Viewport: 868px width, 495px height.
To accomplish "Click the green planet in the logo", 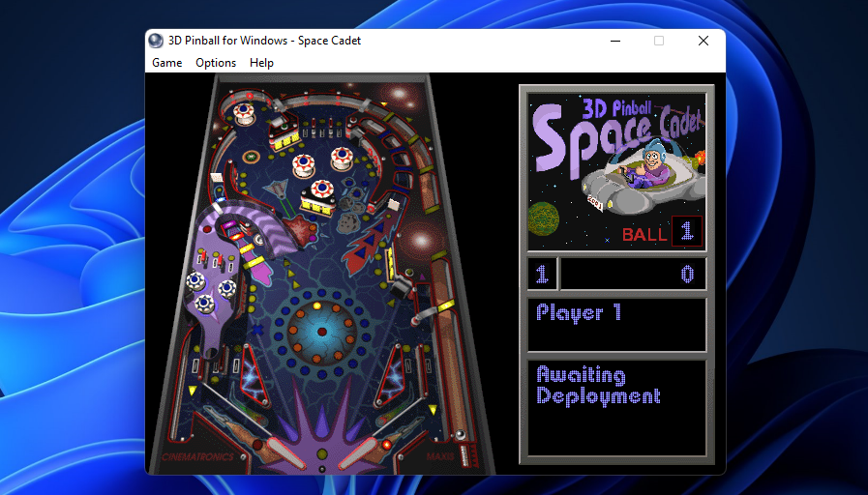I will pos(544,219).
